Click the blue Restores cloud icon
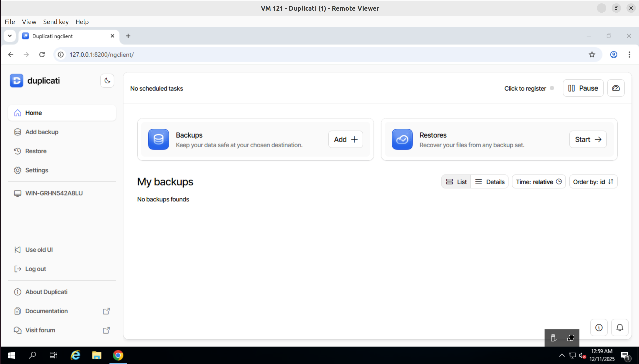639x364 pixels. [402, 139]
